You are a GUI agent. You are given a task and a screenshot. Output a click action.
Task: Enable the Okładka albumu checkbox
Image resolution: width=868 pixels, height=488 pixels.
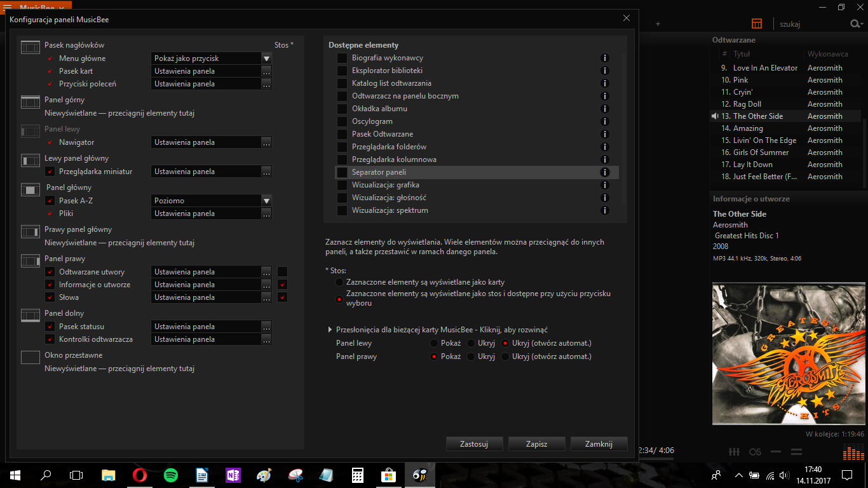(x=342, y=109)
